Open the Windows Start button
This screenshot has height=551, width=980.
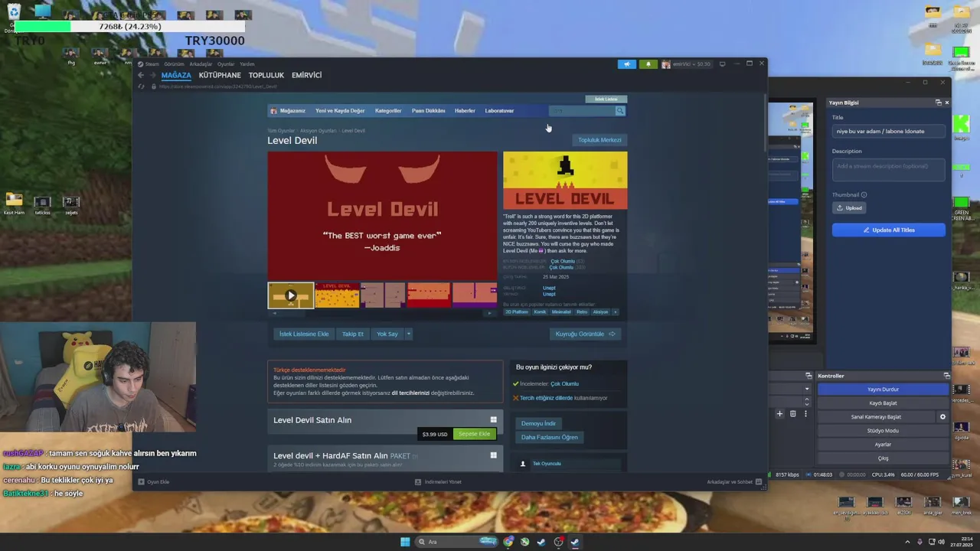405,542
